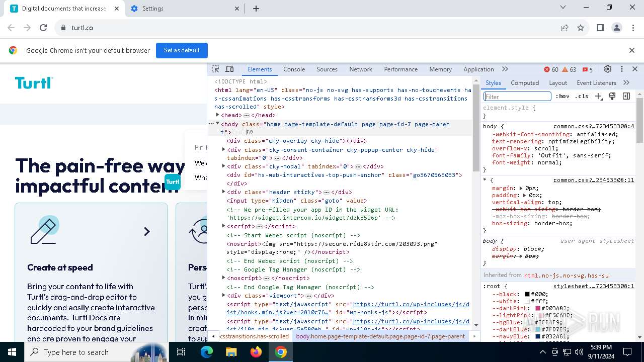Share this page icon in address bar
The height and width of the screenshot is (362, 644).
click(565, 28)
